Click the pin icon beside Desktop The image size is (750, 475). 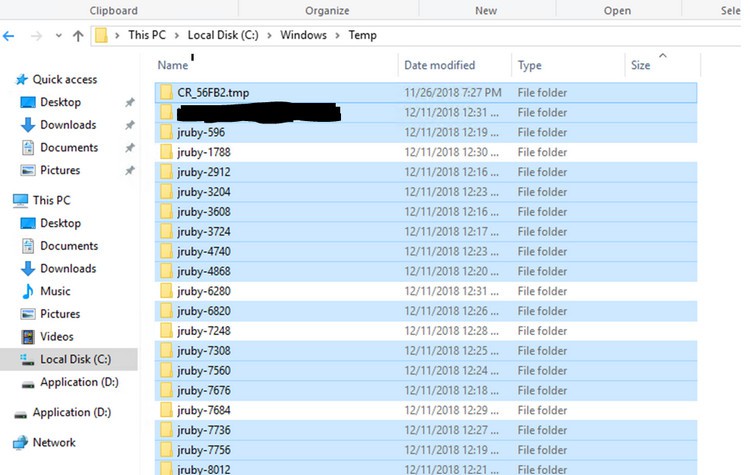pyautogui.click(x=130, y=102)
